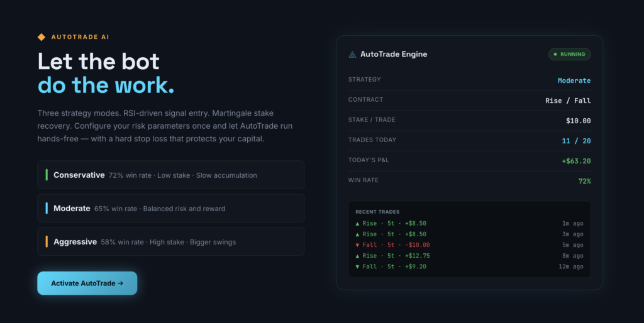Click the 11 / 20 trades today value

[576, 141]
